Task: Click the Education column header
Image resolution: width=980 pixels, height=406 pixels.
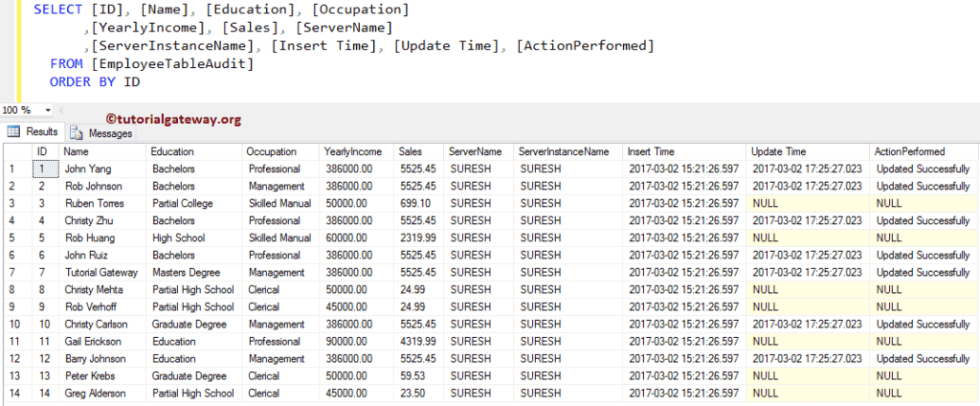Action: pyautogui.click(x=193, y=151)
